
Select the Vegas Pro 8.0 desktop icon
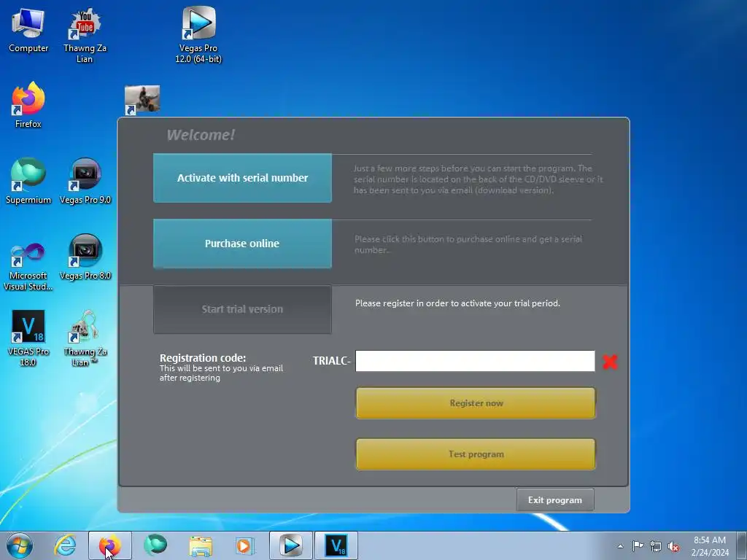pyautogui.click(x=85, y=257)
